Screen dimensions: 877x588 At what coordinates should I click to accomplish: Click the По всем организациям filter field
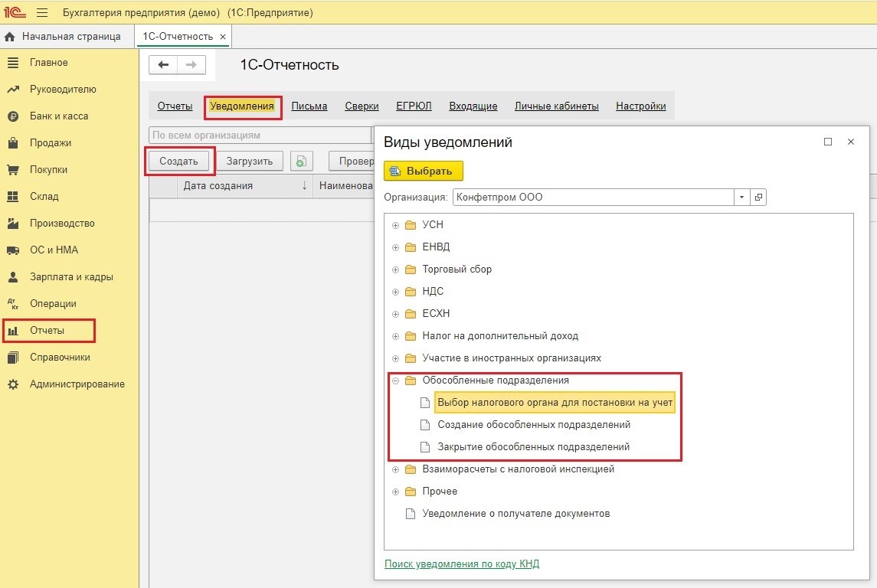[x=260, y=136]
